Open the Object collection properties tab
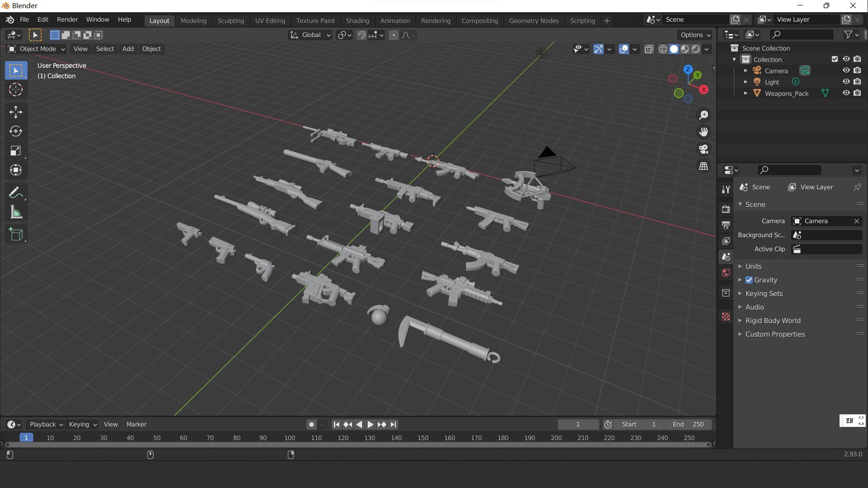The width and height of the screenshot is (868, 488). pyautogui.click(x=726, y=293)
